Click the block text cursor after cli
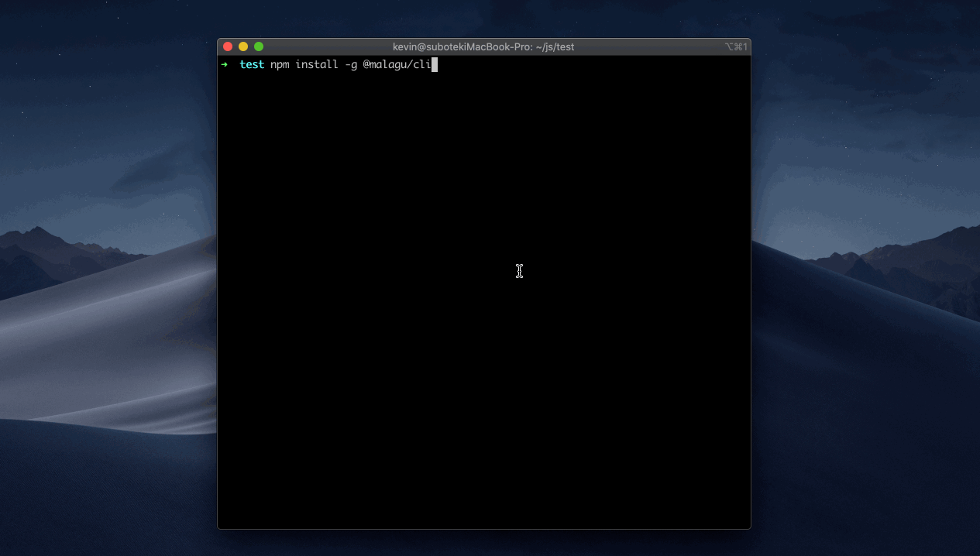 click(x=435, y=64)
